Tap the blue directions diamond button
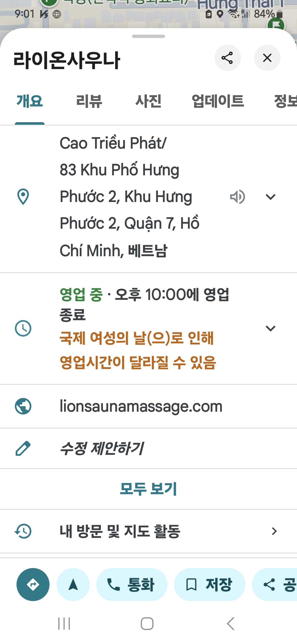The width and height of the screenshot is (297, 644). coord(33,585)
